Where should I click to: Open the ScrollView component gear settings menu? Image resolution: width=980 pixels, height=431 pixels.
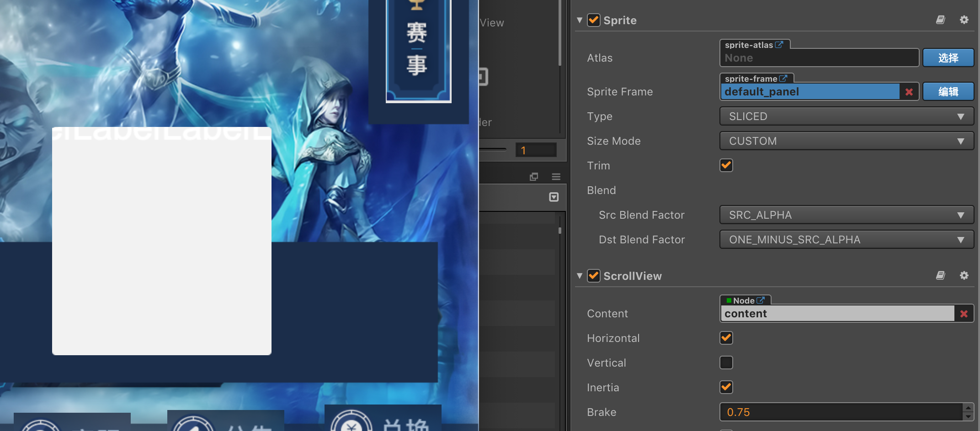point(964,275)
